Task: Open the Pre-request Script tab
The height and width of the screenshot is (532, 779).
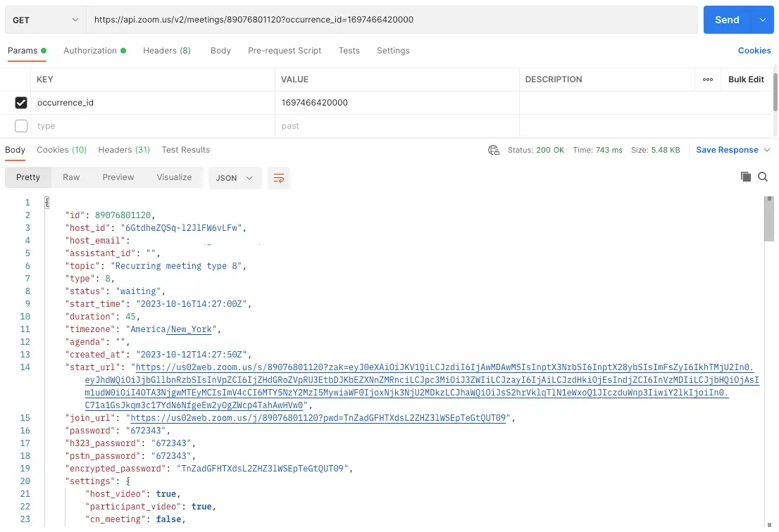Action: pyautogui.click(x=285, y=50)
